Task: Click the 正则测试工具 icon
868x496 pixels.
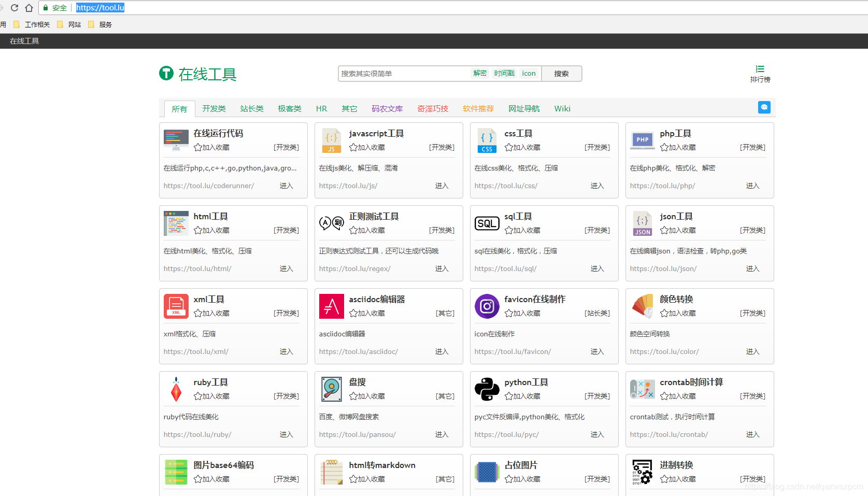Action: pyautogui.click(x=332, y=223)
